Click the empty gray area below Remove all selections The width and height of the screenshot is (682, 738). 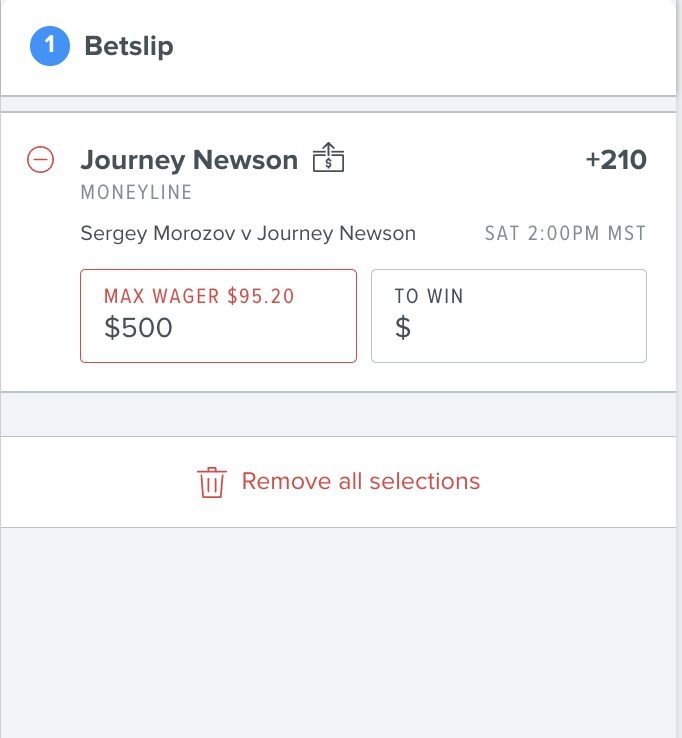coord(338,633)
